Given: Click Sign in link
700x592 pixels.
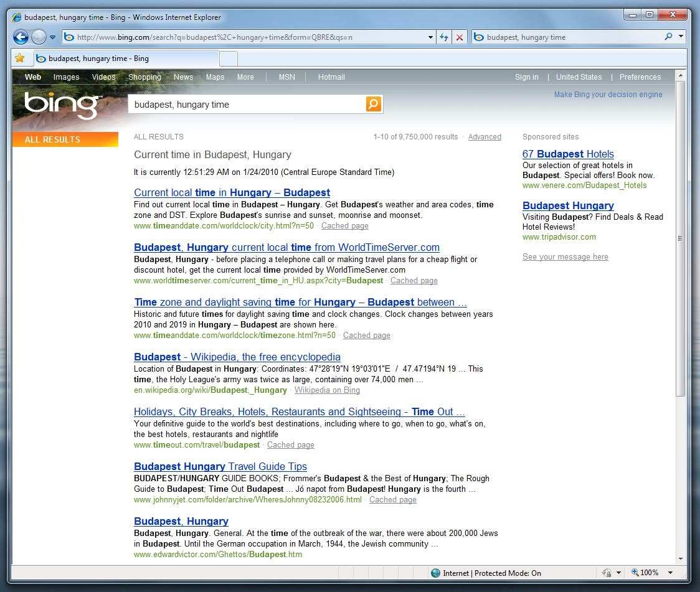Looking at the screenshot, I should (x=527, y=77).
